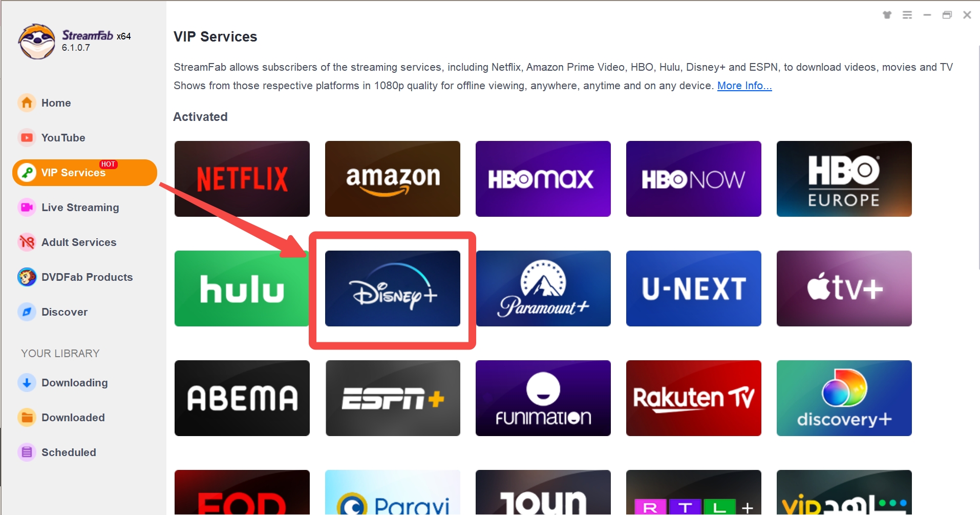Open the Hulu service tile
The height and width of the screenshot is (515, 980).
(242, 289)
